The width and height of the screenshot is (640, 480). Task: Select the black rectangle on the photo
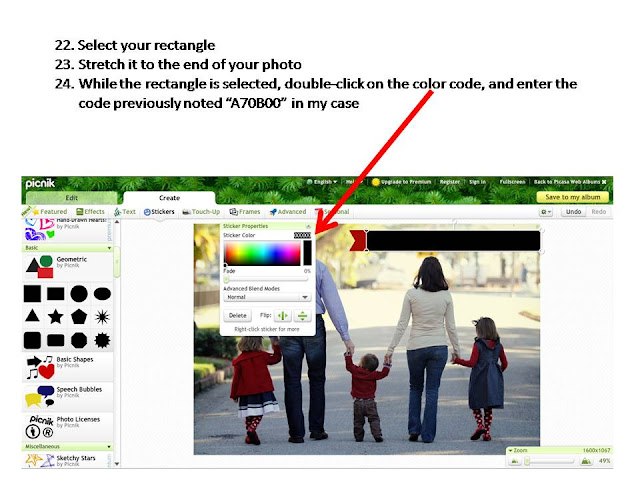[x=453, y=241]
